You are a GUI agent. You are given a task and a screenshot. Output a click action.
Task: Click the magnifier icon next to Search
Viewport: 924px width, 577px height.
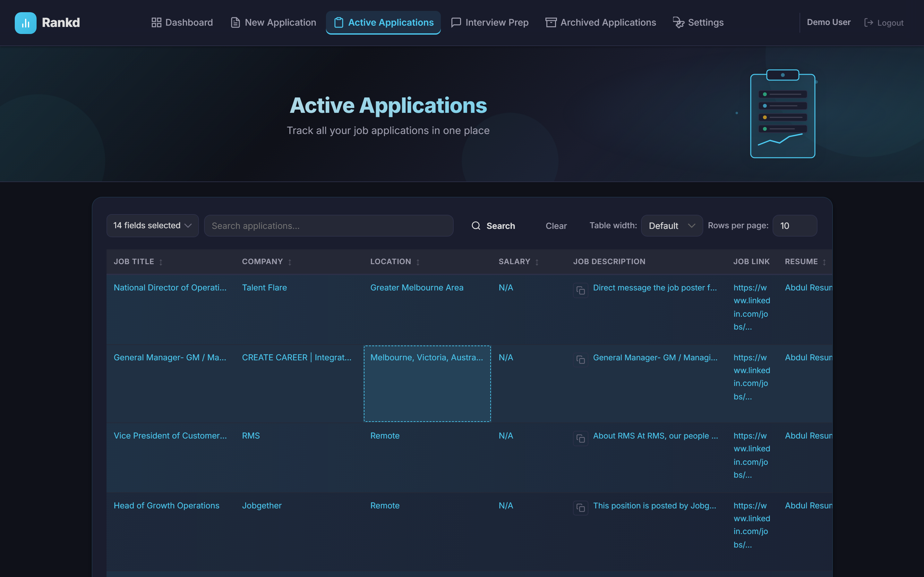(x=476, y=226)
